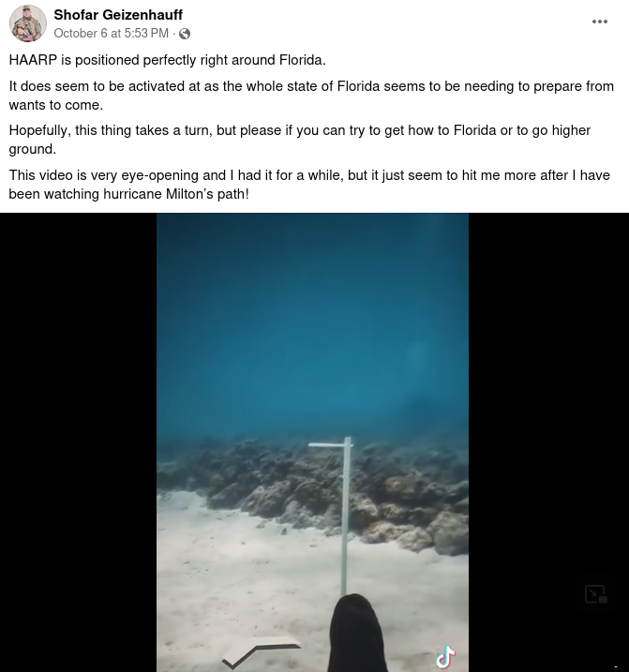
Task: Click the black fin in the video foreground
Action: [x=357, y=635]
